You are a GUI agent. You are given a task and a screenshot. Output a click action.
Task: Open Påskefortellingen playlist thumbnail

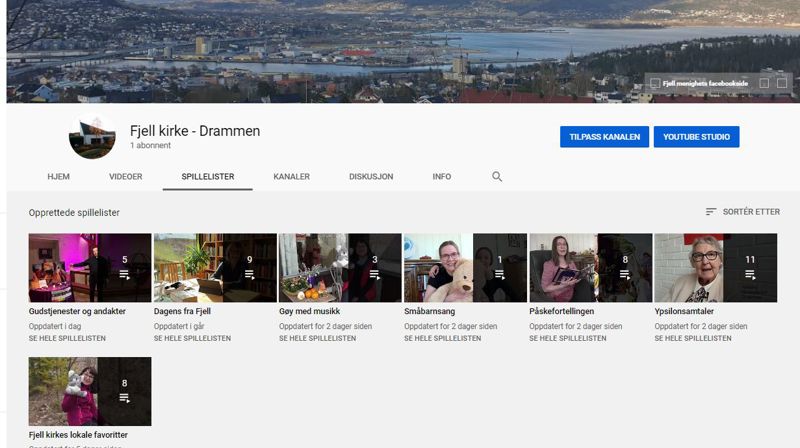point(591,268)
